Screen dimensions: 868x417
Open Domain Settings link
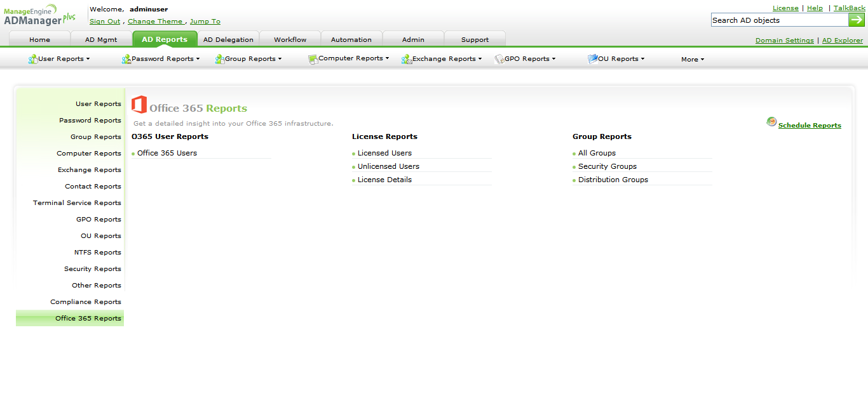[x=785, y=41]
